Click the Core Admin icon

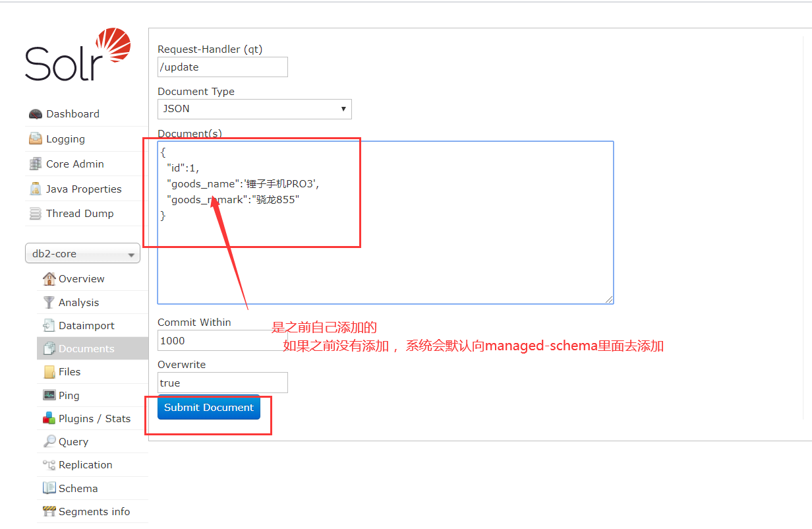point(36,164)
